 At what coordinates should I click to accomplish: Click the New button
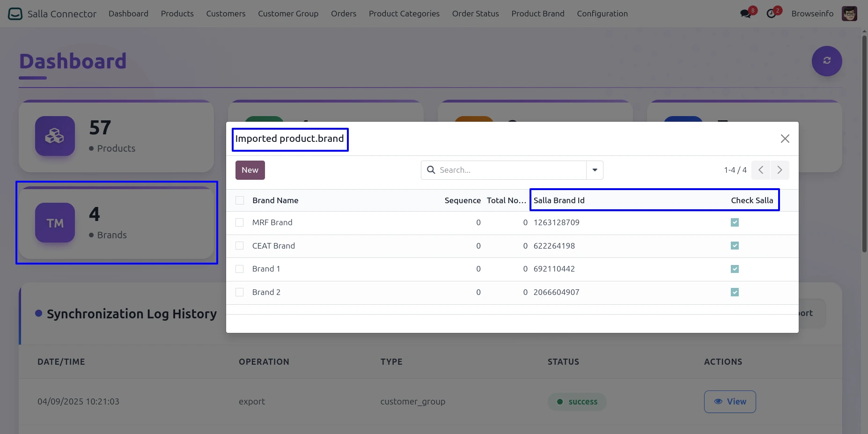click(250, 170)
